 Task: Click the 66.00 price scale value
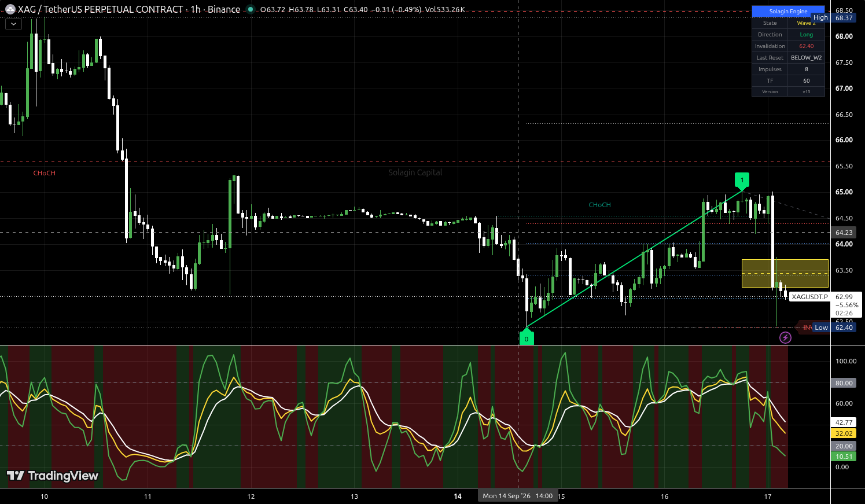(844, 140)
